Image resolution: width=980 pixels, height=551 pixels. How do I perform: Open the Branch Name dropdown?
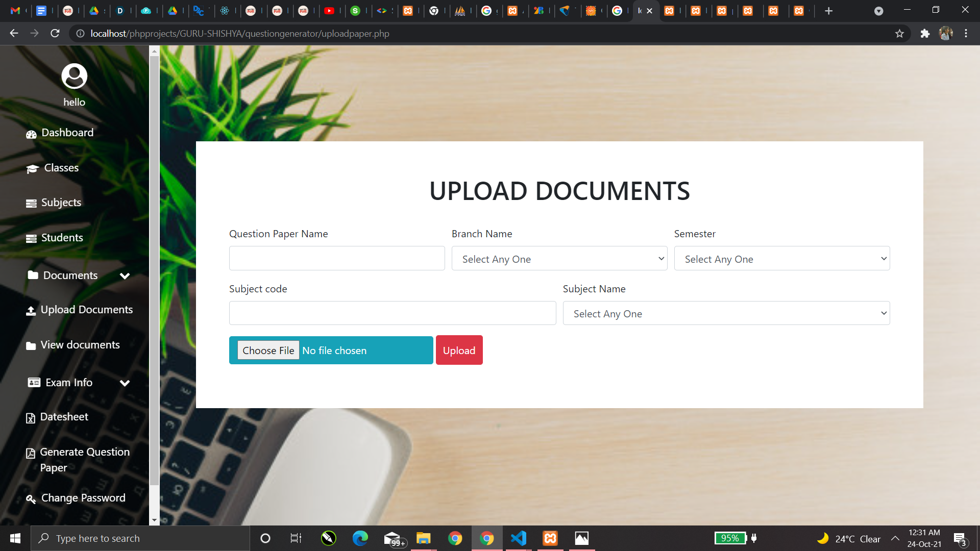pyautogui.click(x=559, y=259)
